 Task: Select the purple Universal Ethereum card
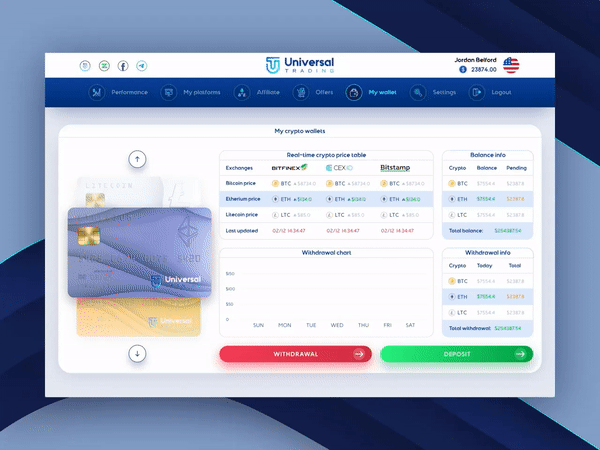click(139, 253)
